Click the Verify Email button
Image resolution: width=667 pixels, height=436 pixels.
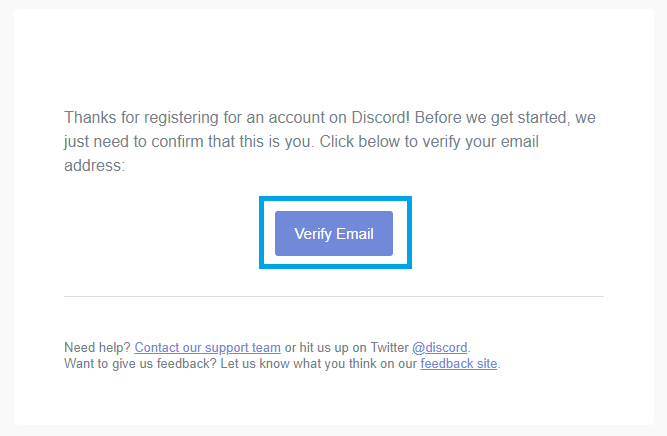(334, 234)
